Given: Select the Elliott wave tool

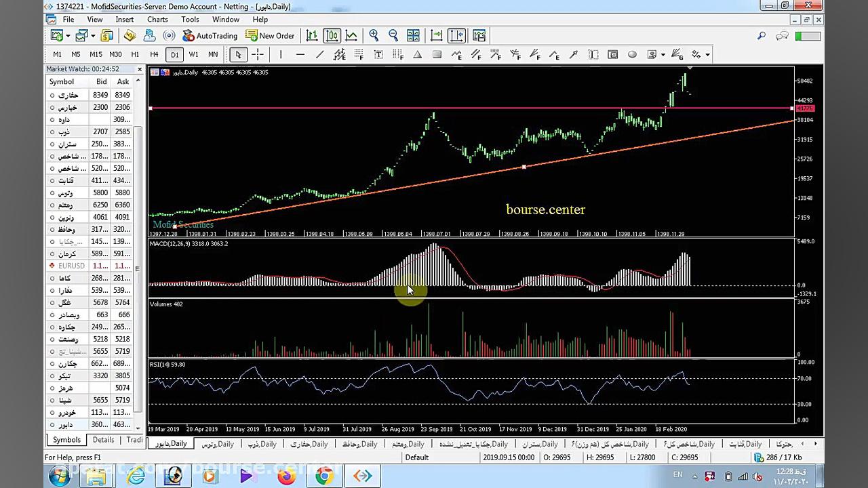Looking at the screenshot, I should click(x=457, y=54).
